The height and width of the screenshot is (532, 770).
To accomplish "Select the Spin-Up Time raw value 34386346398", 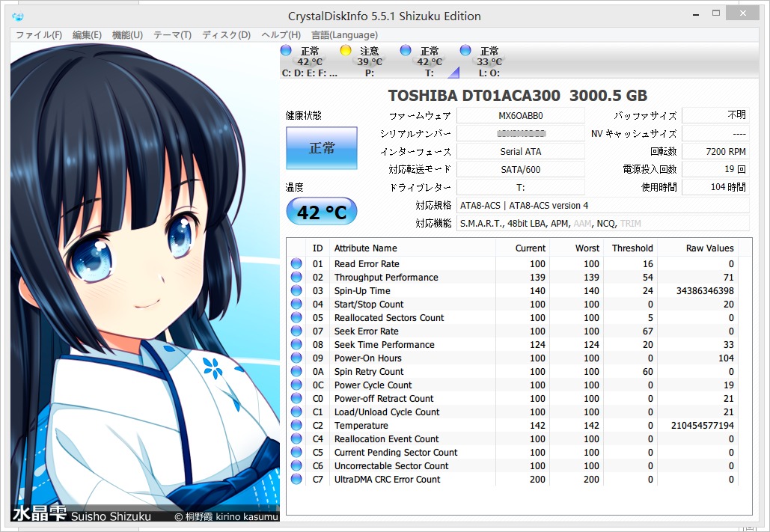I will [705, 291].
